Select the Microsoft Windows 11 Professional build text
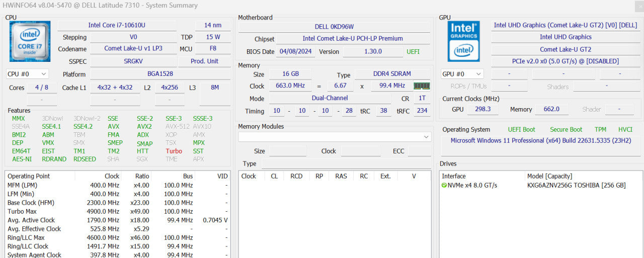This screenshot has height=258, width=644. click(541, 141)
